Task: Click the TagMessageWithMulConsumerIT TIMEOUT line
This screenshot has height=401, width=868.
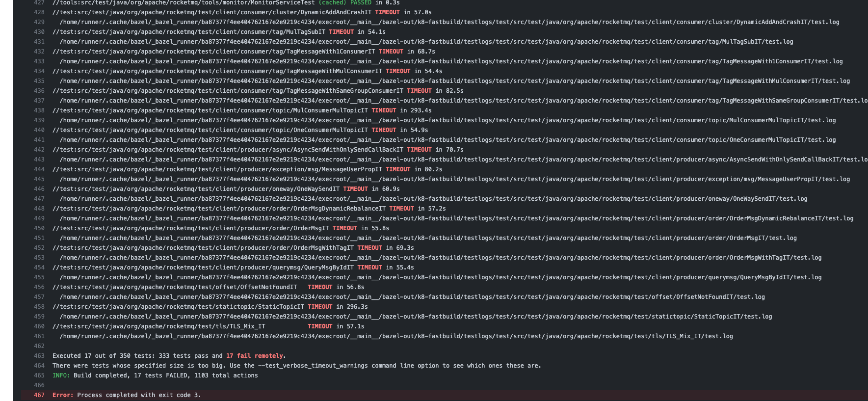Action: (247, 71)
